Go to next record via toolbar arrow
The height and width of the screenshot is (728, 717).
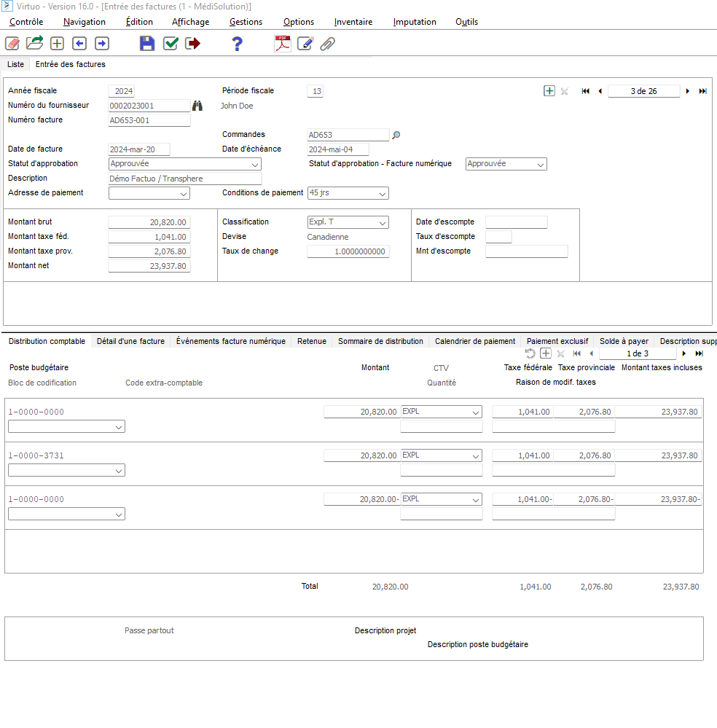pyautogui.click(x=102, y=44)
